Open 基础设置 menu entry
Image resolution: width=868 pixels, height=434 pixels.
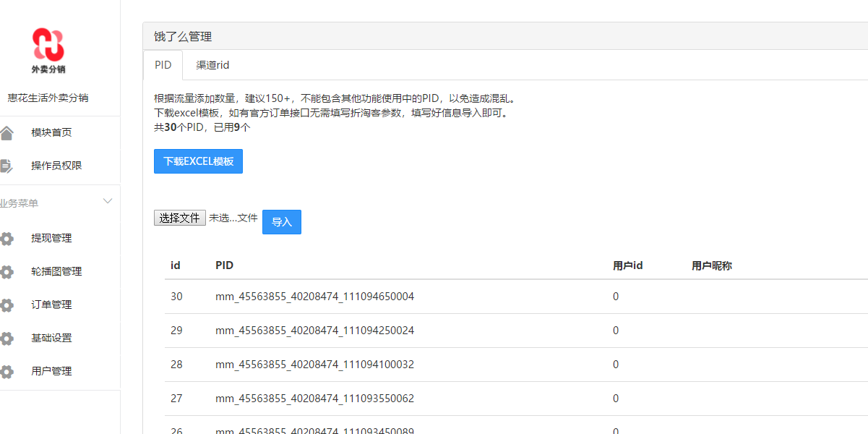[x=51, y=338]
